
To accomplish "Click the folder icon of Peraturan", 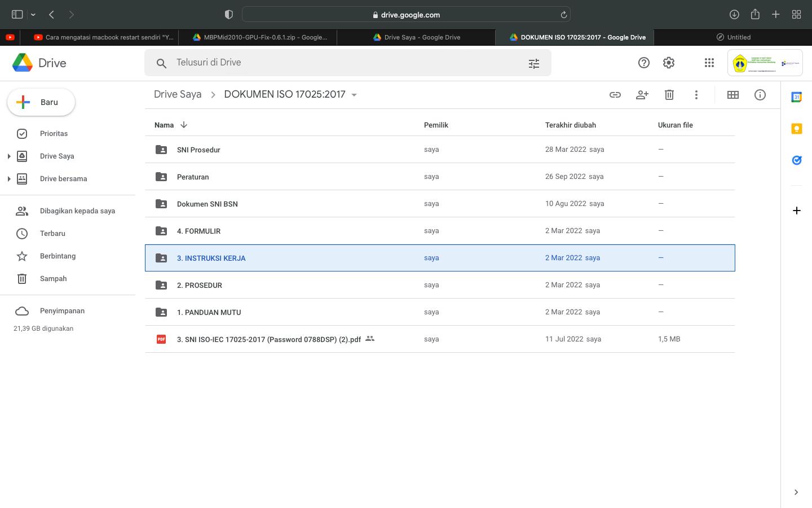I will click(161, 177).
